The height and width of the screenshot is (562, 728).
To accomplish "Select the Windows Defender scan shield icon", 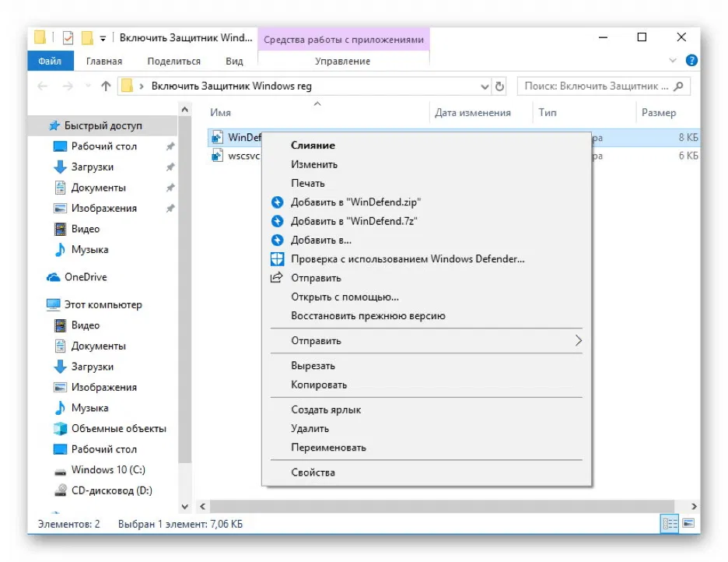I will (x=278, y=258).
